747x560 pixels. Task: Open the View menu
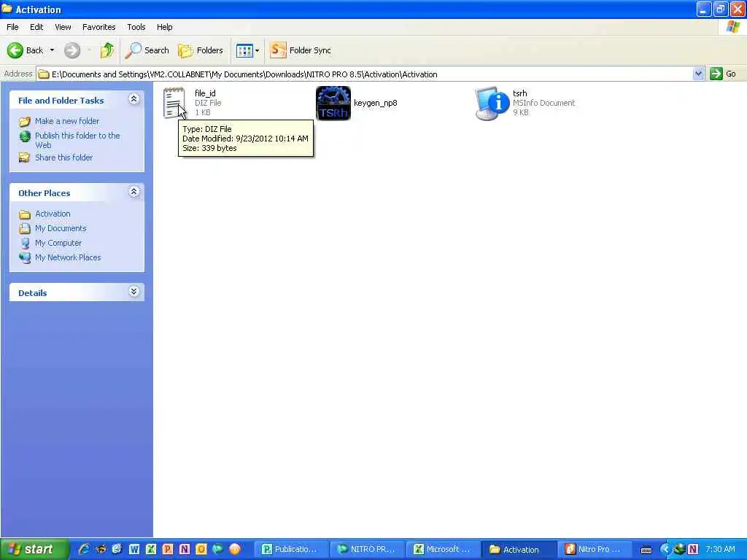[63, 27]
